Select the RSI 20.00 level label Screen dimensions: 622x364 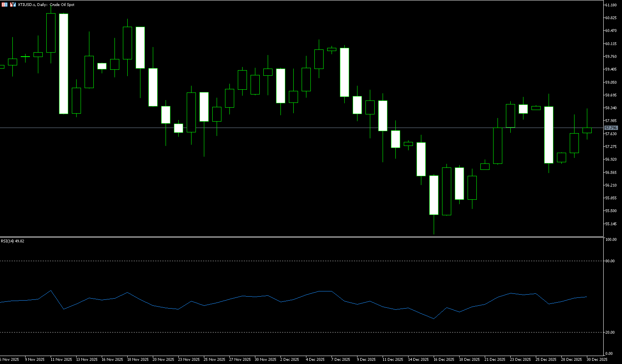tap(610, 333)
